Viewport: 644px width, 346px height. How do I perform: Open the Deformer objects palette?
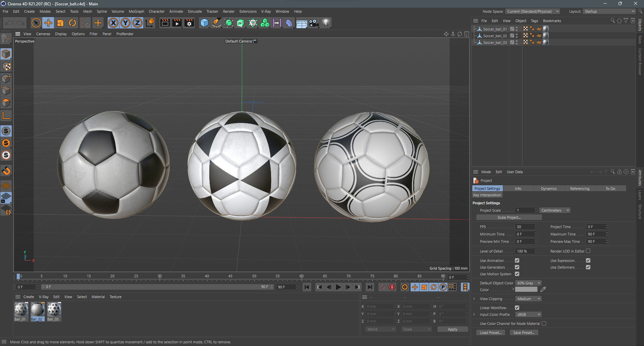click(289, 23)
